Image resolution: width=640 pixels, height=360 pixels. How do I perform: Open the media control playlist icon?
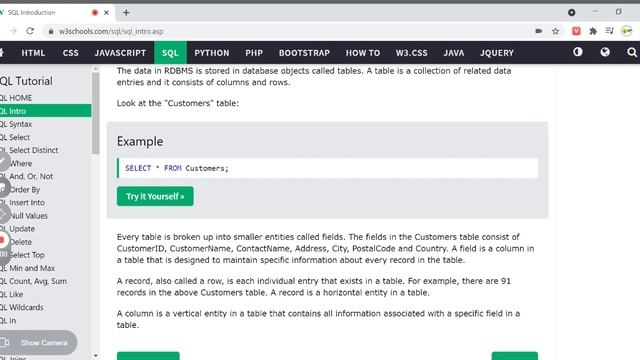click(610, 31)
